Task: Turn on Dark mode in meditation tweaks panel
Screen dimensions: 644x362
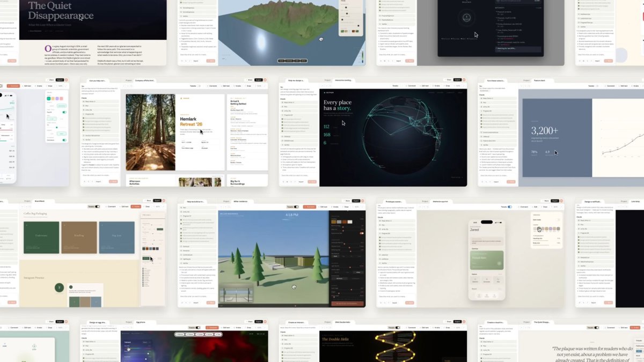Action: (558, 220)
